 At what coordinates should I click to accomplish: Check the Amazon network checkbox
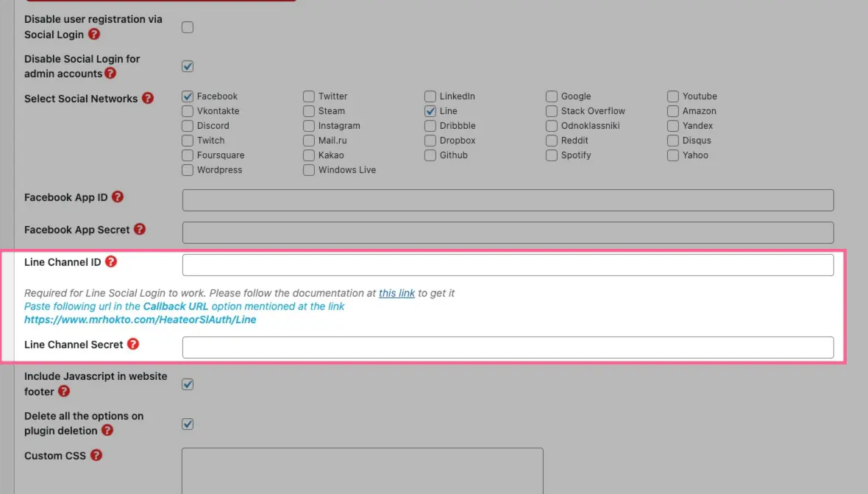(672, 111)
